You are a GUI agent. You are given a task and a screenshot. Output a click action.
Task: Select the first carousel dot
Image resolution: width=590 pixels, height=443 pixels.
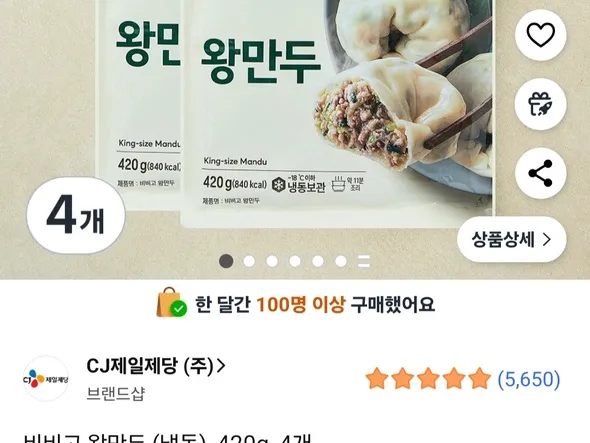(x=226, y=261)
